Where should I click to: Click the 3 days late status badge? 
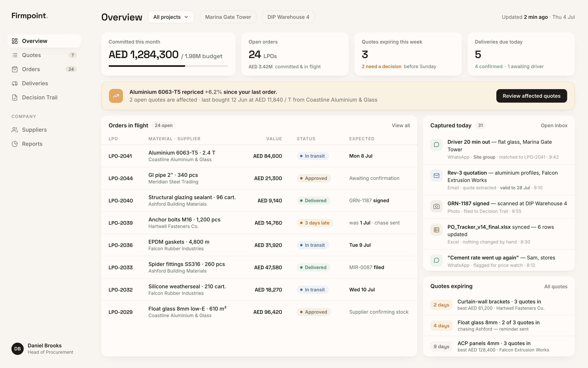tap(315, 223)
